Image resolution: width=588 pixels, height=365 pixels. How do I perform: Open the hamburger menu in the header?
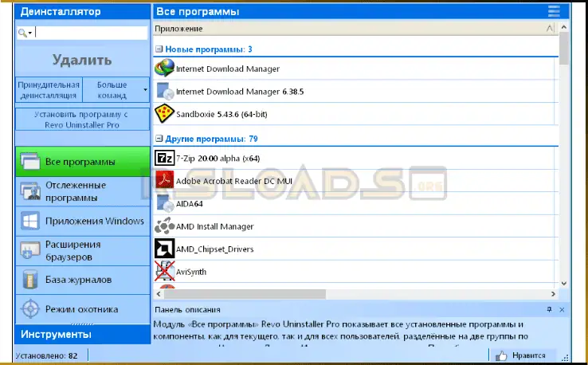[554, 11]
